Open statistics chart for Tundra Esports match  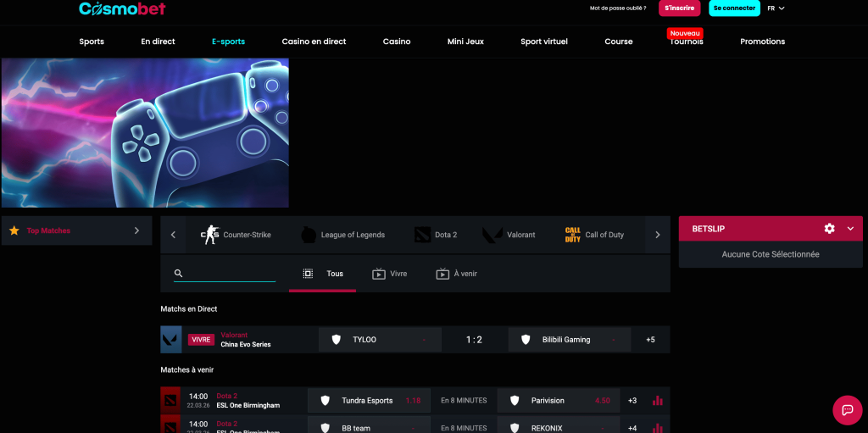[658, 400]
